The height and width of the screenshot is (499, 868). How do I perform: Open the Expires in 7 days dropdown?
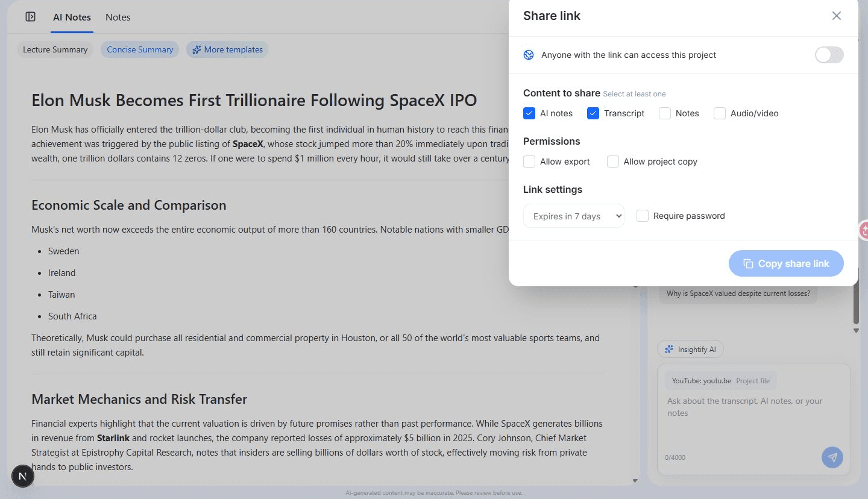(573, 216)
